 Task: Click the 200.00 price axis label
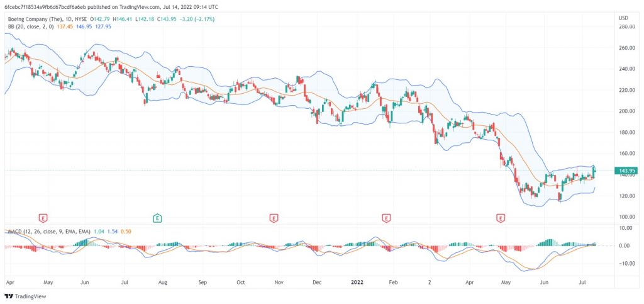click(x=626, y=111)
